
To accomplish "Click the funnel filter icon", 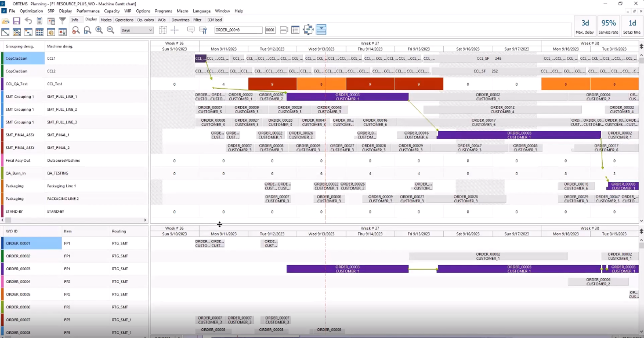I will (x=63, y=21).
